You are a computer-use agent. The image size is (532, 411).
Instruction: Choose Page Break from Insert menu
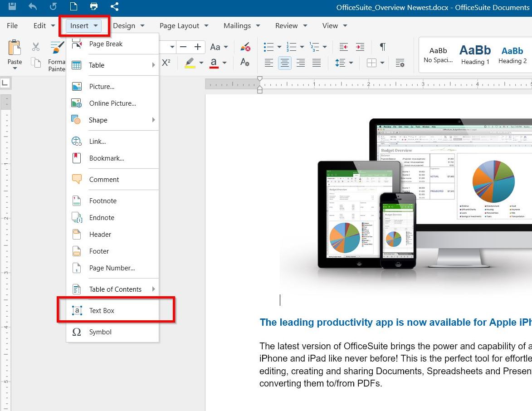[x=112, y=44]
